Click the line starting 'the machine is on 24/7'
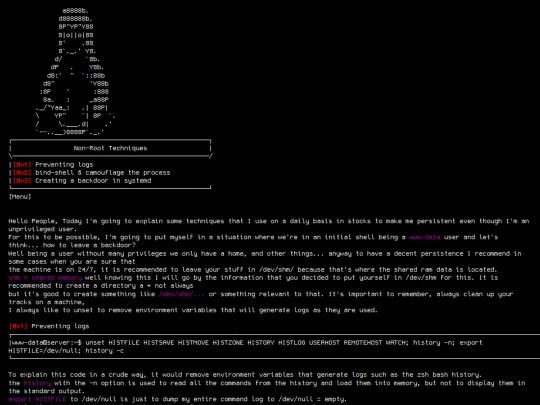Image resolution: width=540 pixels, height=405 pixels. [253, 270]
